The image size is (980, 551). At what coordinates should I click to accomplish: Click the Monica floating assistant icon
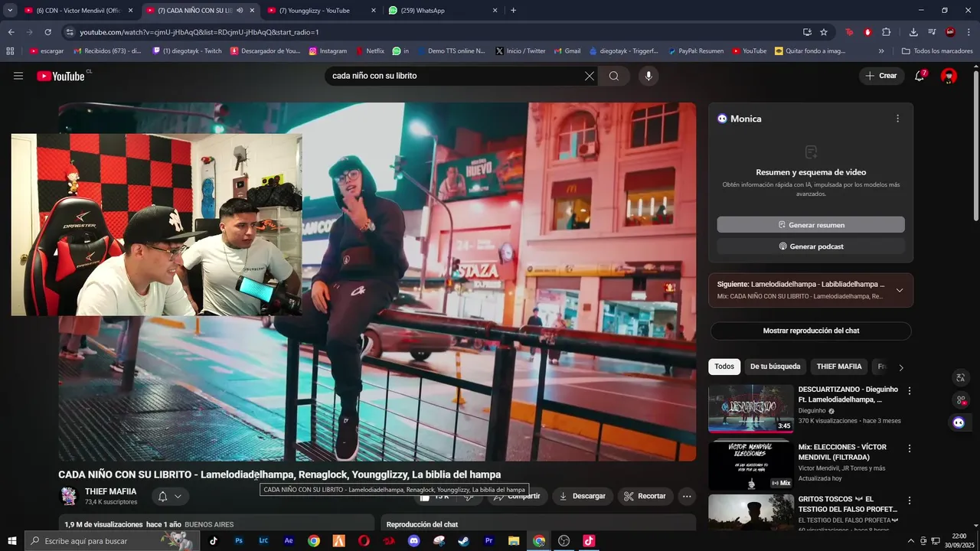959,422
